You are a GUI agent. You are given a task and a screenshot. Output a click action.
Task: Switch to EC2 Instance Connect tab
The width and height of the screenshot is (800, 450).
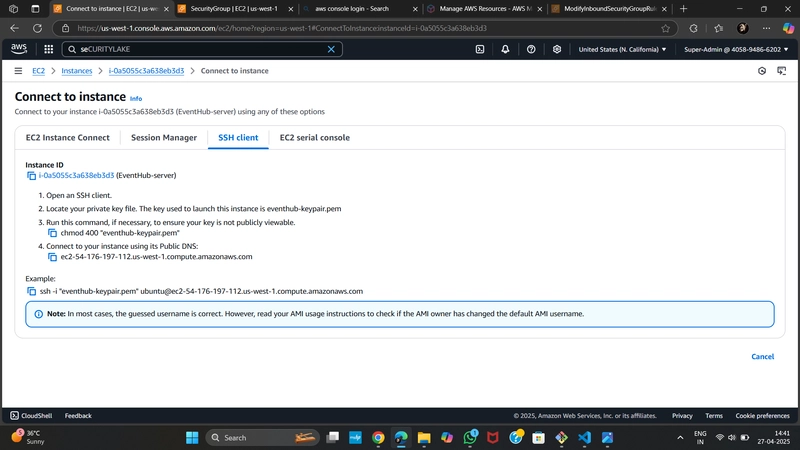tap(67, 138)
